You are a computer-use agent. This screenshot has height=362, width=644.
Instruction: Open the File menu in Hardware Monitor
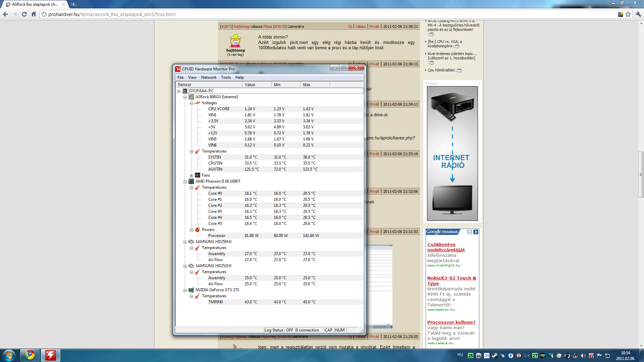[180, 77]
